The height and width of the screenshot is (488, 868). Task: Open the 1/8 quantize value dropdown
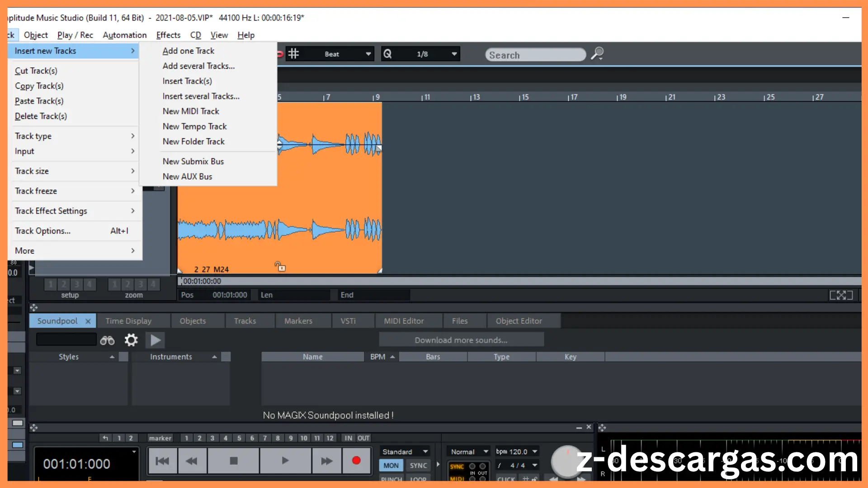[x=454, y=54]
